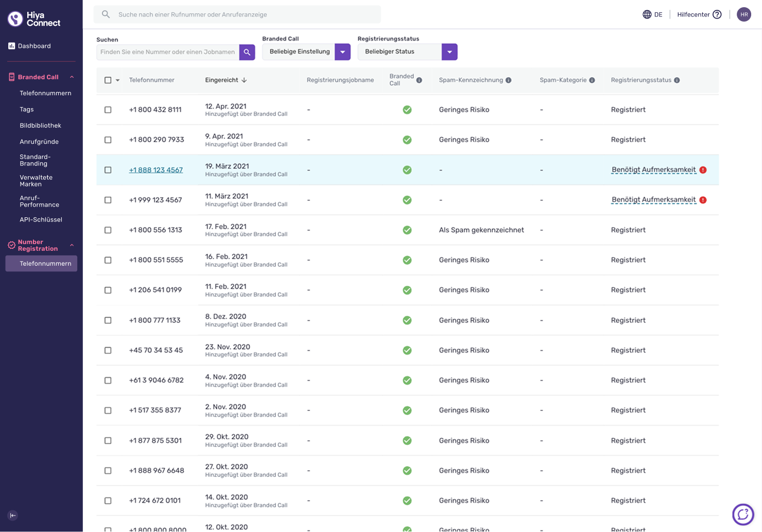Open the +1 888 123 4567 phone number link
Screen dimensions: 762x532
[156, 170]
